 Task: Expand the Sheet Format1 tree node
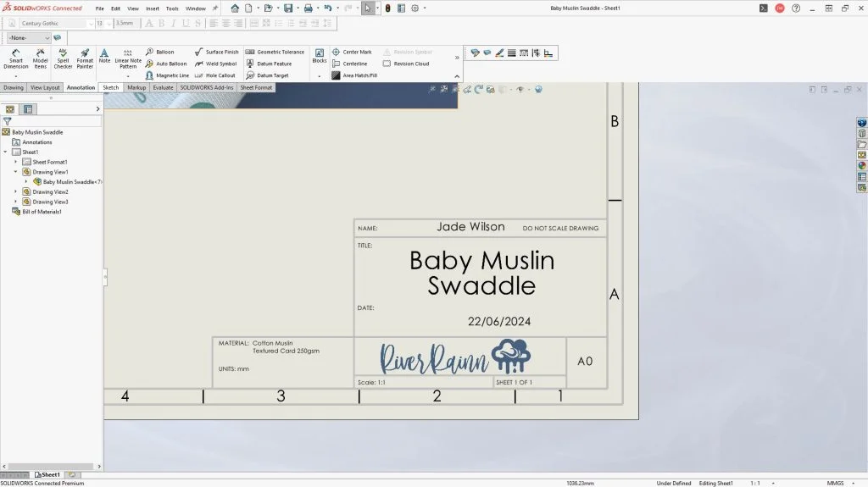[x=15, y=162]
